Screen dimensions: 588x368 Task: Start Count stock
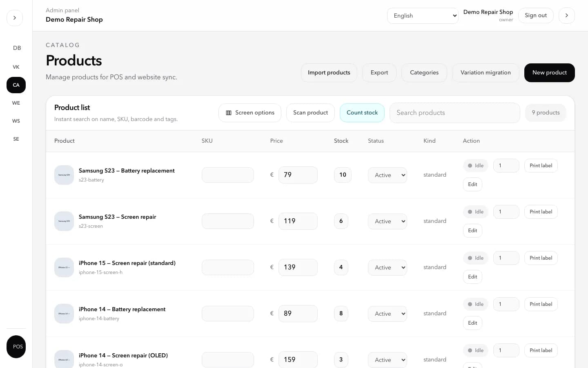(362, 113)
